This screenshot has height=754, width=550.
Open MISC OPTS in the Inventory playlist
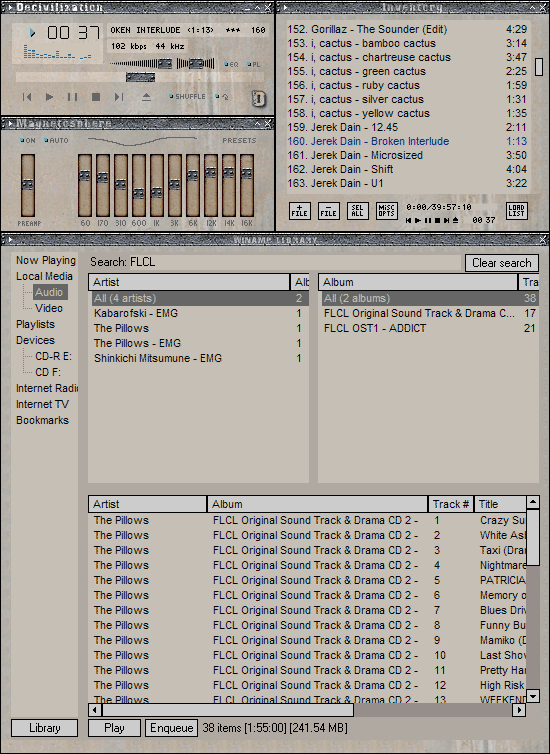pyautogui.click(x=387, y=211)
